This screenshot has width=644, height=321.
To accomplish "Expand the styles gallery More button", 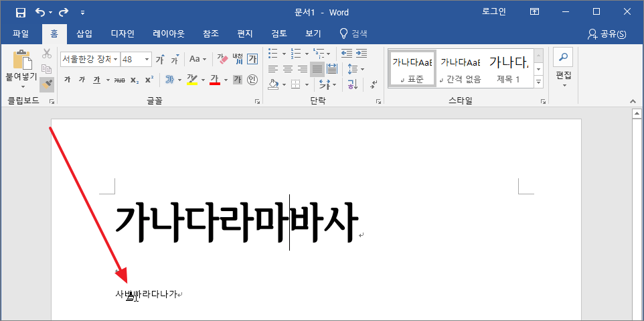I will (x=539, y=82).
